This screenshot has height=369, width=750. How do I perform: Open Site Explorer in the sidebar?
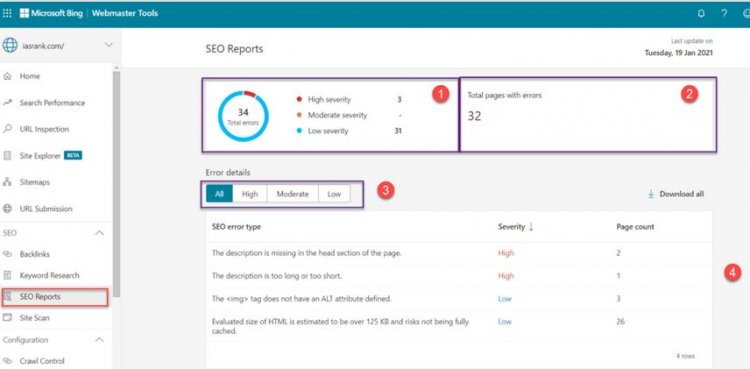[x=40, y=156]
